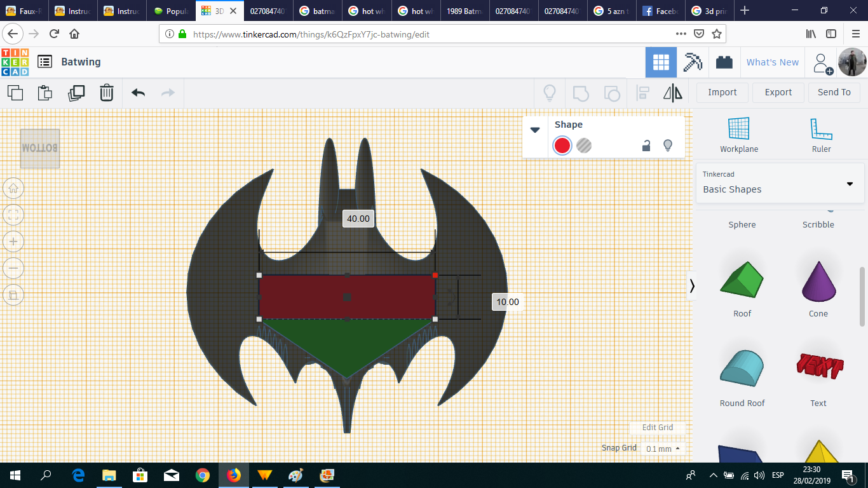
Task: Open the Firefox hamburger menu
Action: pyautogui.click(x=855, y=34)
